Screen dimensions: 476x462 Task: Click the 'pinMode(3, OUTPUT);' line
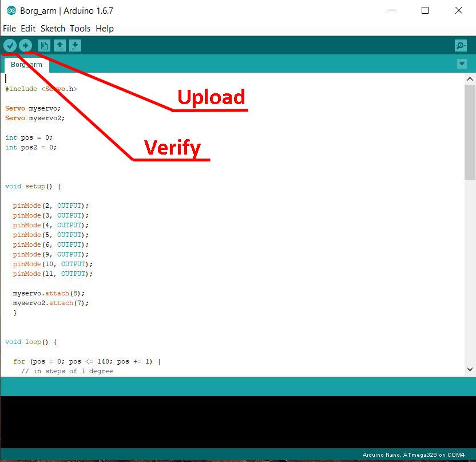[51, 215]
